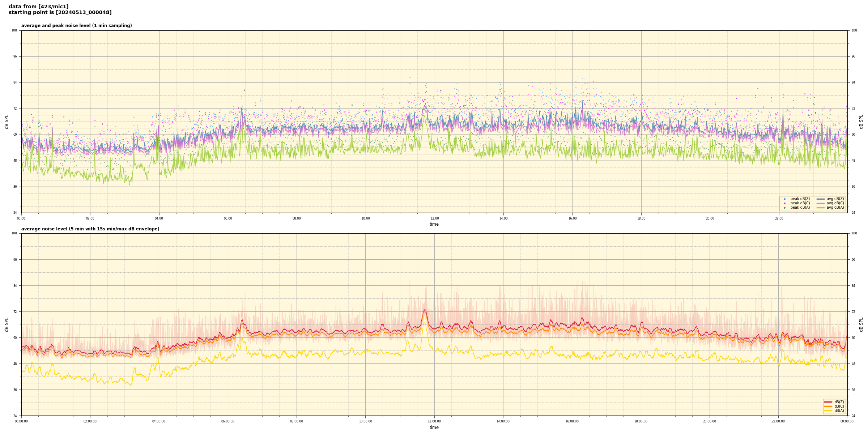Click the 'time' axis label under top chart
This screenshot has width=868, height=434.
[434, 224]
